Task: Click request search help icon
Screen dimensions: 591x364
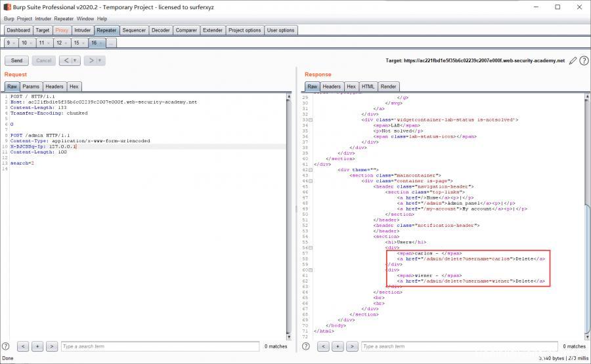Action: 6,346
